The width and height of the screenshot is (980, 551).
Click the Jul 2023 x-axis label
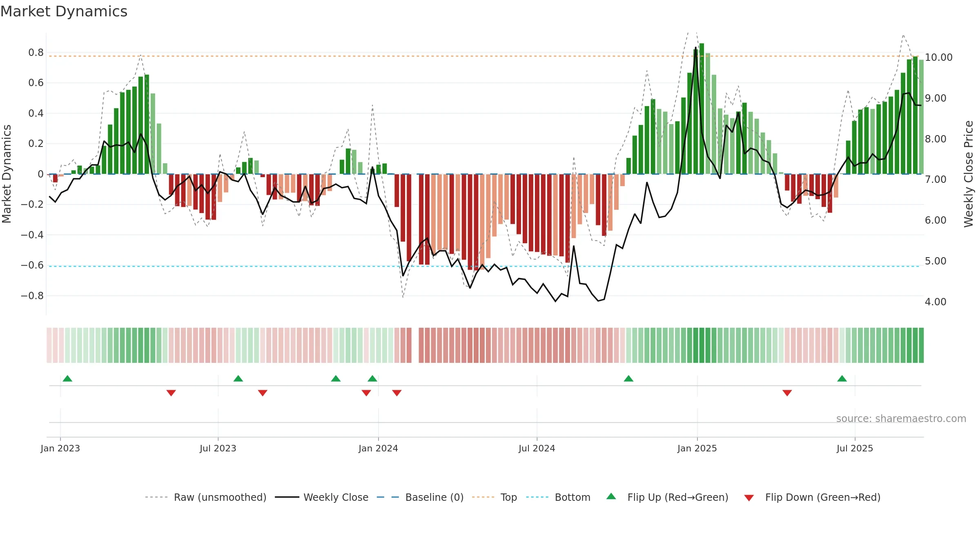click(218, 448)
